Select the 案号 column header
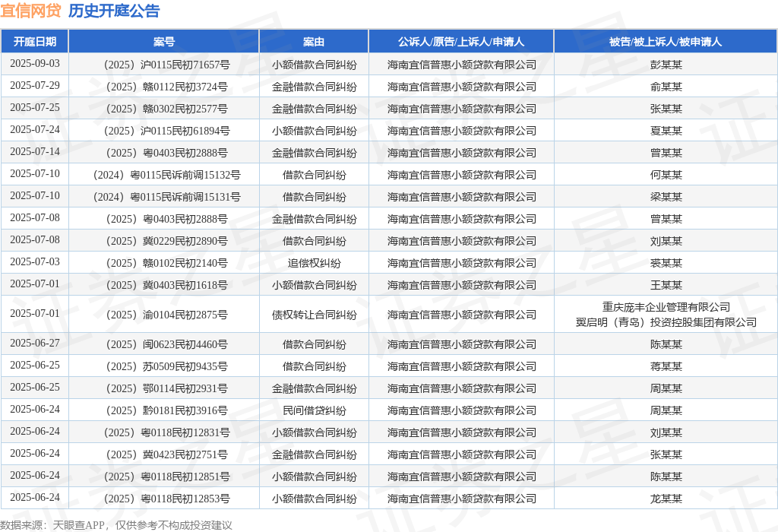 pos(164,42)
